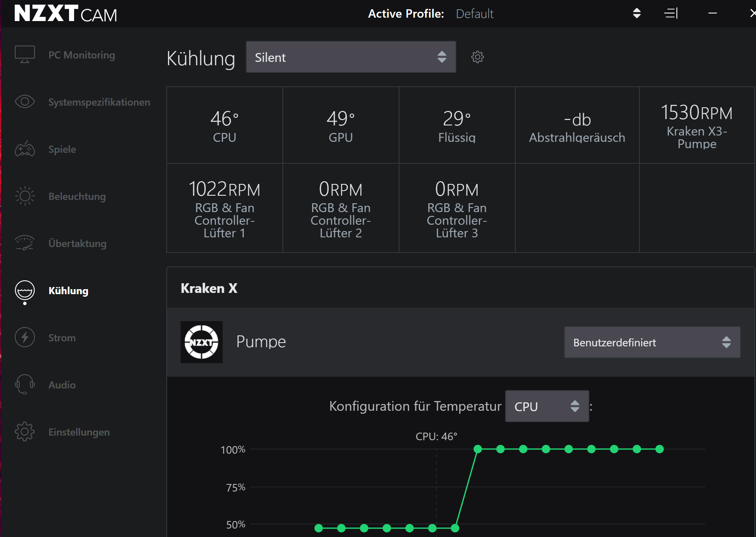The height and width of the screenshot is (537, 756).
Task: Switch the active profile using the title-bar arrows
Action: pos(637,13)
